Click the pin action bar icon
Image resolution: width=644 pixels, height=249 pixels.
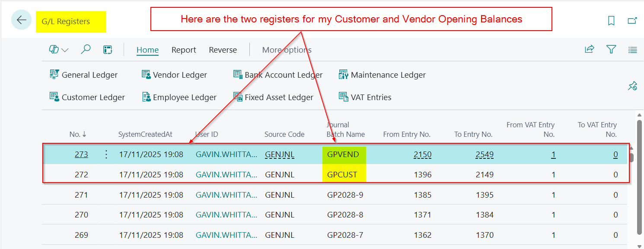click(632, 86)
